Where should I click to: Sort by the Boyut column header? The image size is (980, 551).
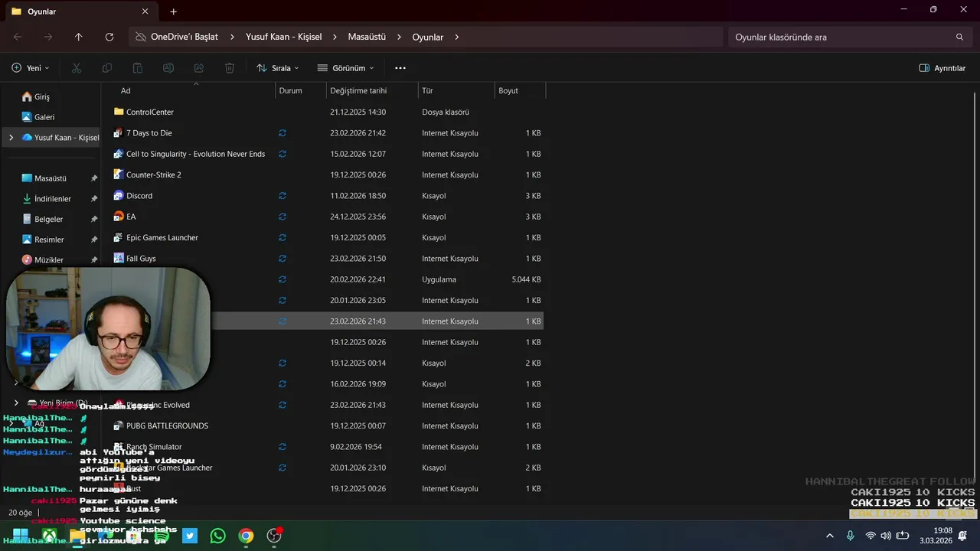(x=520, y=90)
